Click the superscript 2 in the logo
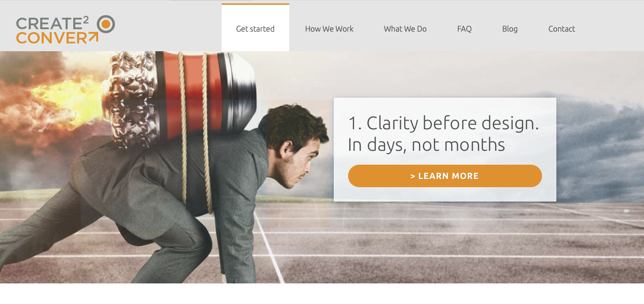644x304 pixels. [x=86, y=20]
